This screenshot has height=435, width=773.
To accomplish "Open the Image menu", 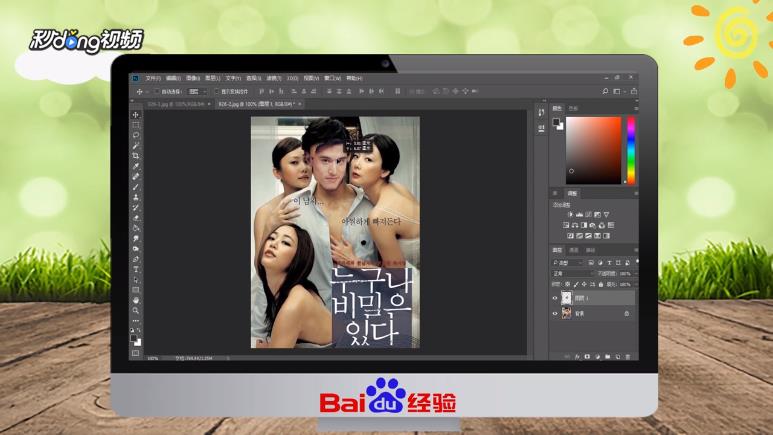I will 193,78.
